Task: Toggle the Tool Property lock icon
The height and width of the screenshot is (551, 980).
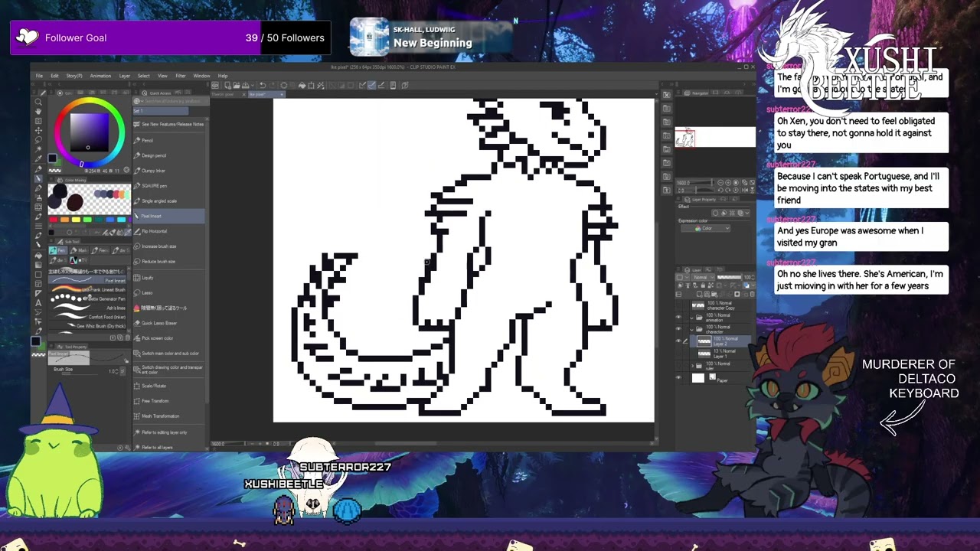Action: [x=126, y=361]
